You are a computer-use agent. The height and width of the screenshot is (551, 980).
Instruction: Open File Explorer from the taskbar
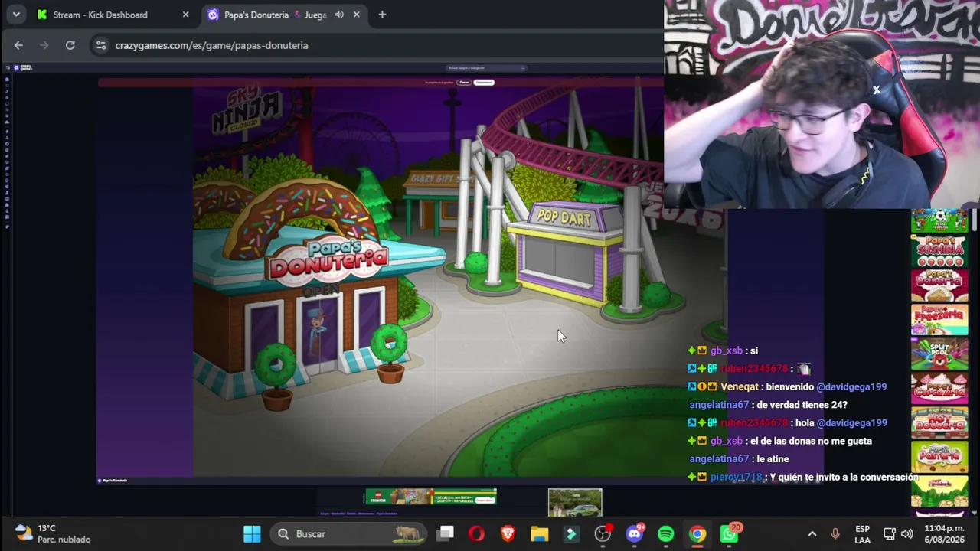[540, 533]
